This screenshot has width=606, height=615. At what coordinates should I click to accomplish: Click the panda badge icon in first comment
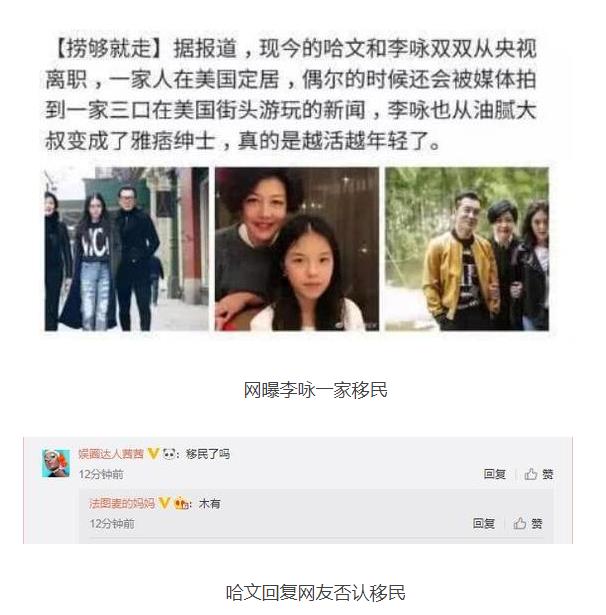click(169, 454)
